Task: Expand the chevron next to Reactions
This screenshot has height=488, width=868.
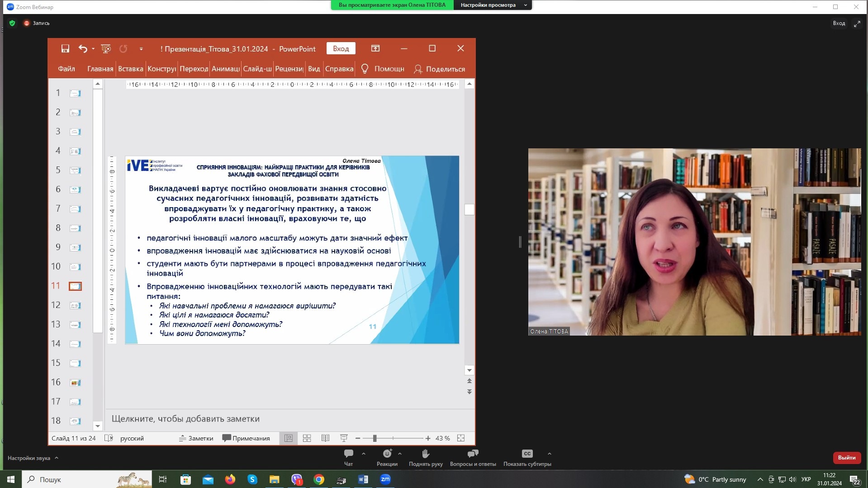Action: click(400, 454)
